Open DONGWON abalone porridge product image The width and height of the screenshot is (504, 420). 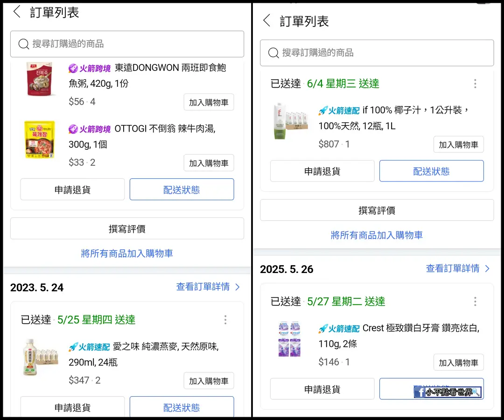pyautogui.click(x=40, y=79)
